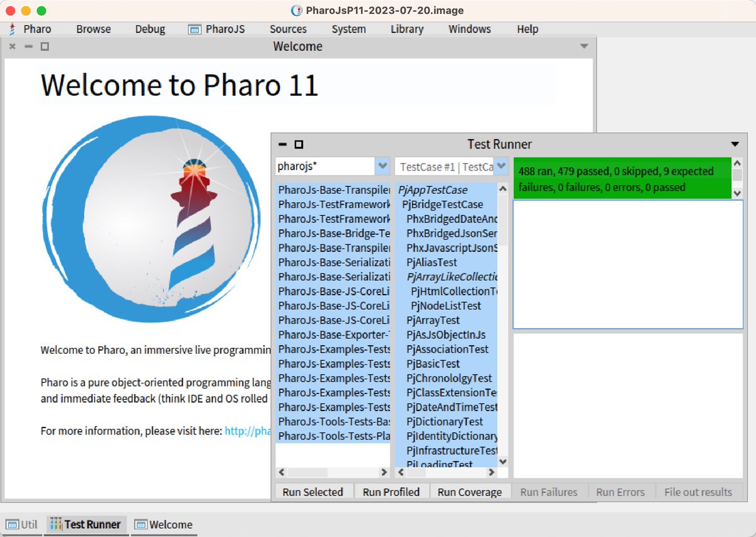Click down arrow of class list scrollbar

pos(503,461)
